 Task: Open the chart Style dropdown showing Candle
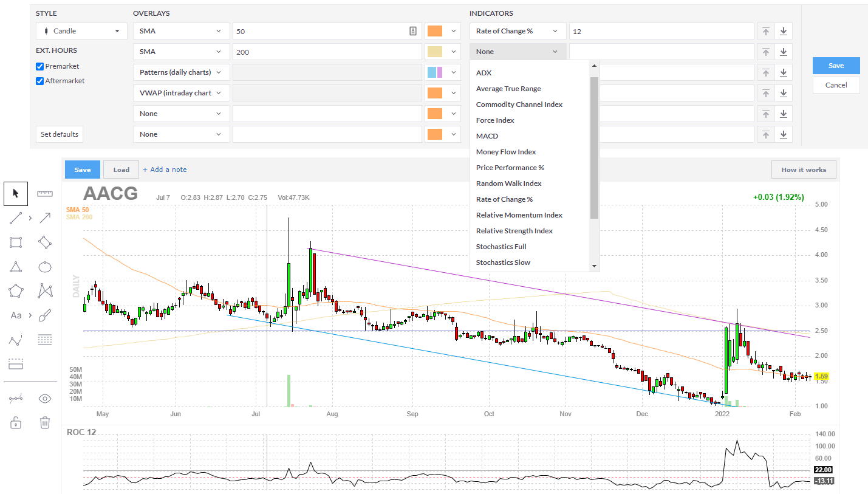point(81,30)
